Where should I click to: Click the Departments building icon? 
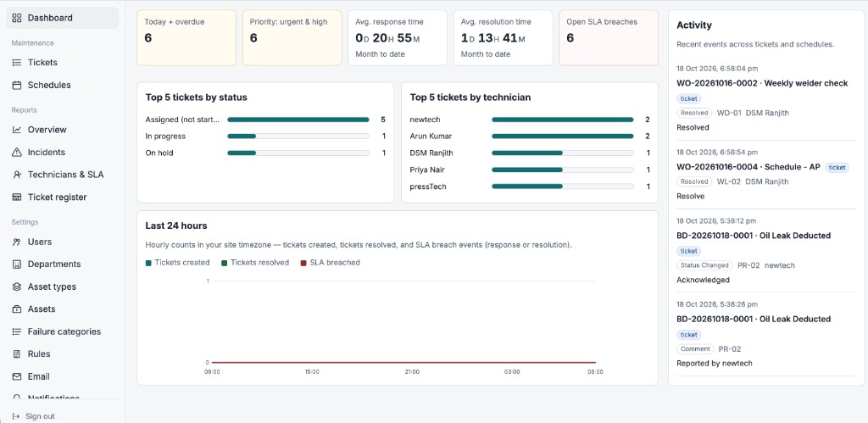tap(17, 264)
